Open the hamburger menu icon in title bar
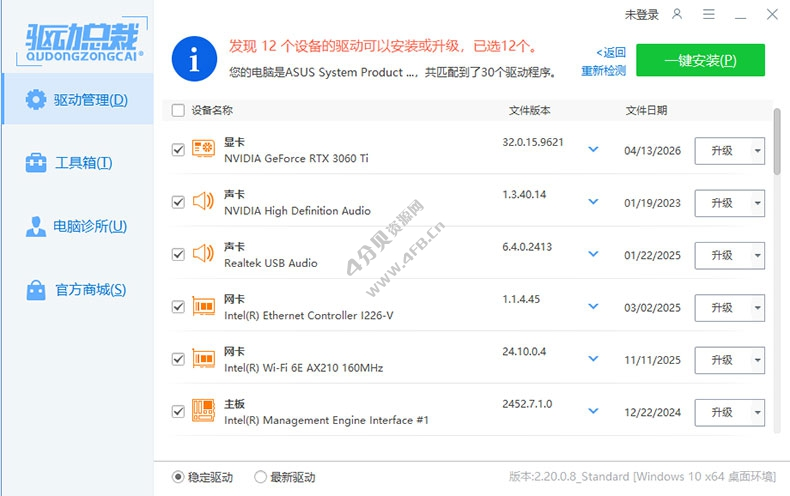This screenshot has width=790, height=496. point(708,14)
